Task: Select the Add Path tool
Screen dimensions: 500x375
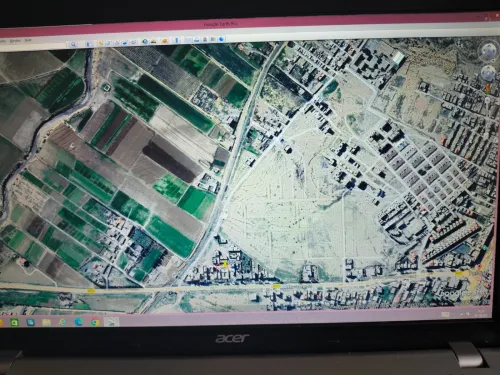Action: [117, 43]
